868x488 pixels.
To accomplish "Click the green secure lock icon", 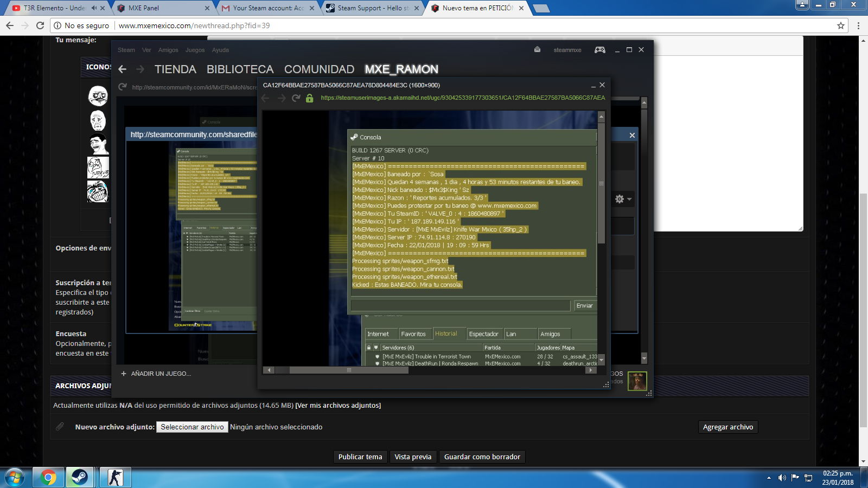I will click(309, 98).
